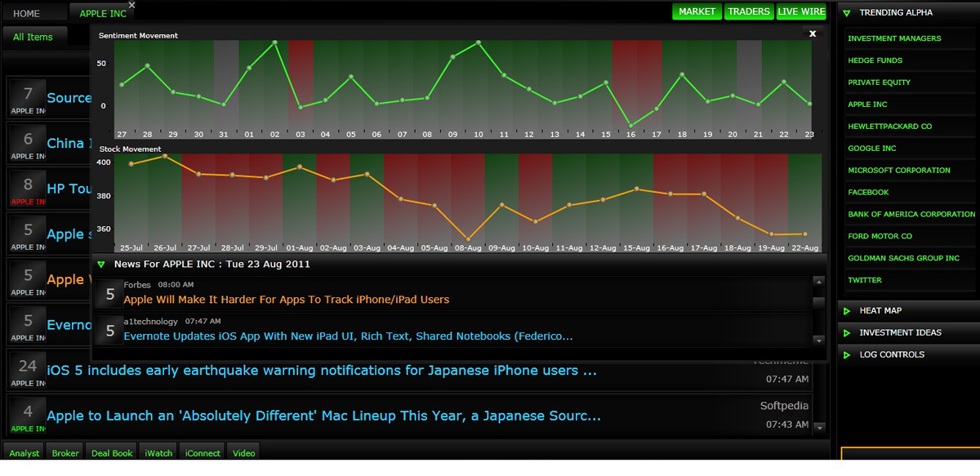The width and height of the screenshot is (980, 476).
Task: Open the TRADERS view
Action: tap(749, 11)
